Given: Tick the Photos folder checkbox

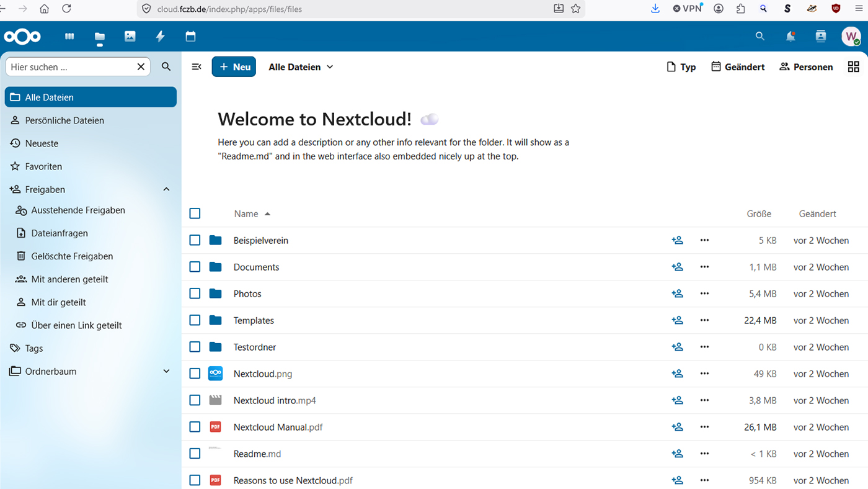Looking at the screenshot, I should pos(195,294).
